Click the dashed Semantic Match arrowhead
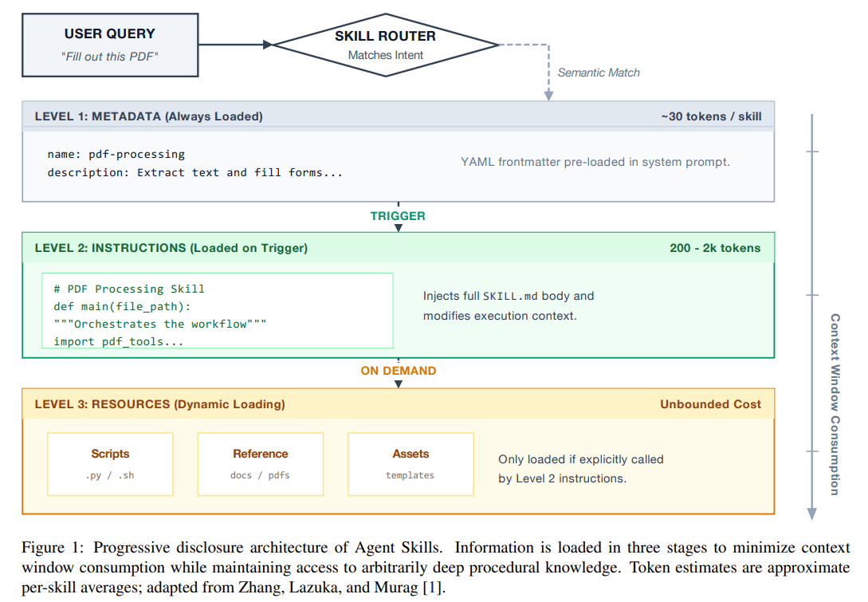Viewport: 868px width, 602px height. pos(548,95)
